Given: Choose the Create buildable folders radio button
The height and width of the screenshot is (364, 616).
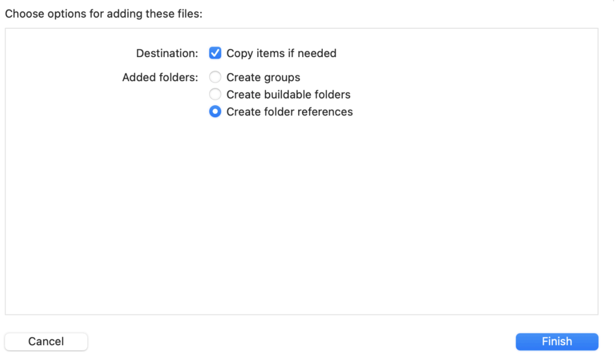Looking at the screenshot, I should point(215,94).
